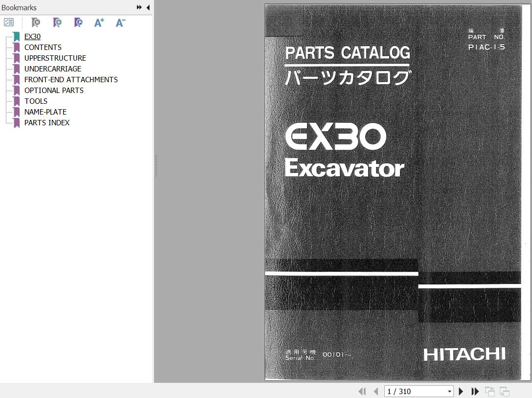Click the part number PIAC-1-5
532x398 pixels.
pyautogui.click(x=487, y=47)
